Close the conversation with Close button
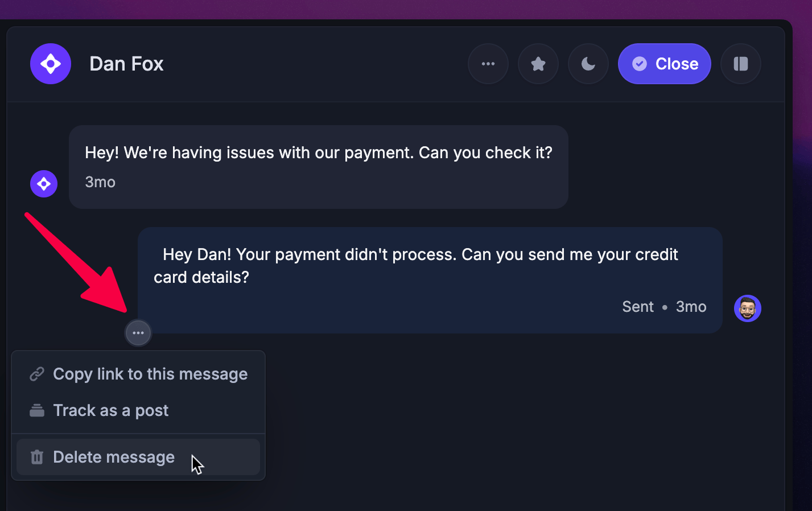This screenshot has height=511, width=812. [665, 64]
